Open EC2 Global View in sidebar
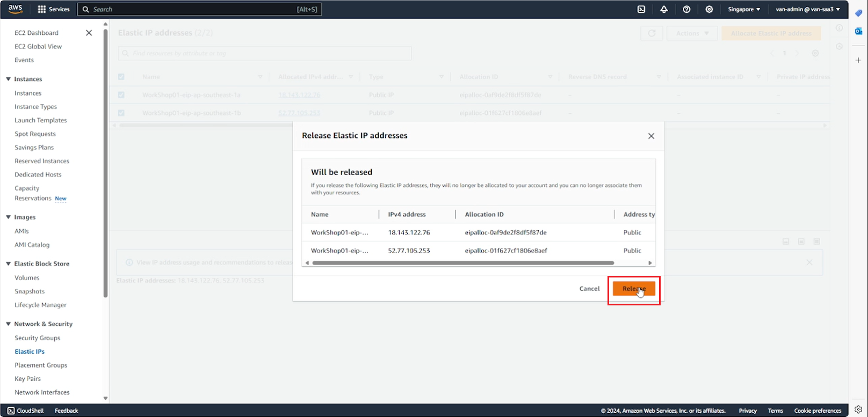This screenshot has width=868, height=417. tap(38, 47)
